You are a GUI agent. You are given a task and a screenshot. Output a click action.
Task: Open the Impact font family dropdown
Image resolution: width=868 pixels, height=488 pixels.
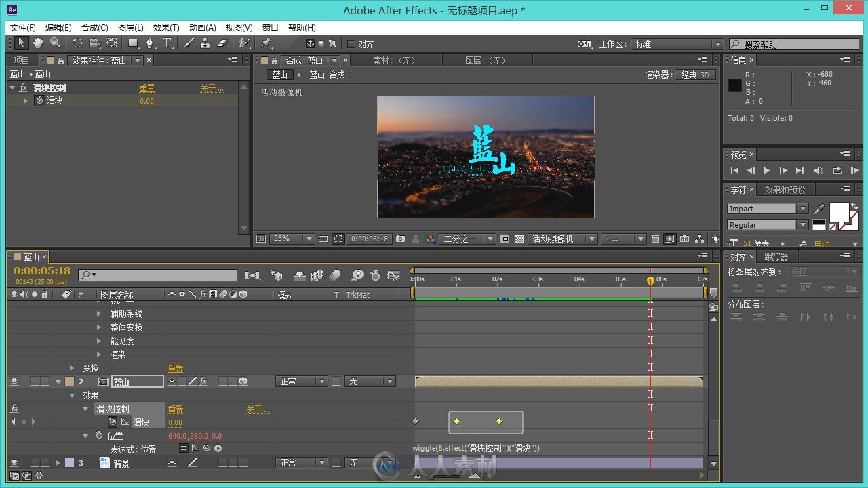768,209
